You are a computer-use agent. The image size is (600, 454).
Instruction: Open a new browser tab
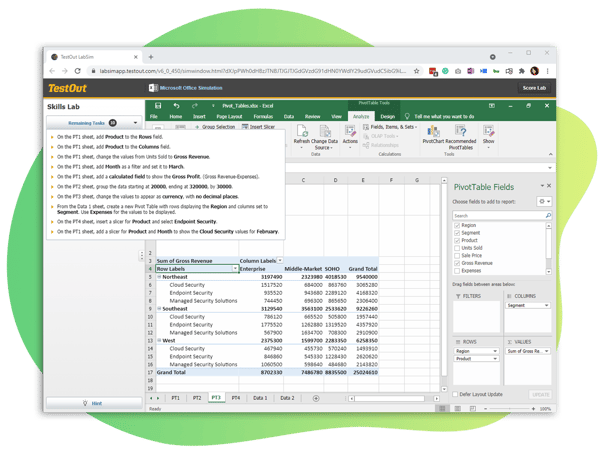151,57
